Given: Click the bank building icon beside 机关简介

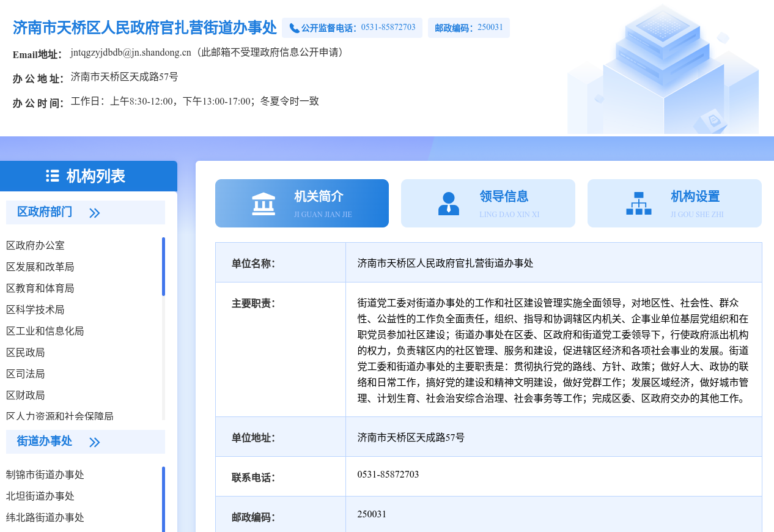Looking at the screenshot, I should tap(264, 204).
